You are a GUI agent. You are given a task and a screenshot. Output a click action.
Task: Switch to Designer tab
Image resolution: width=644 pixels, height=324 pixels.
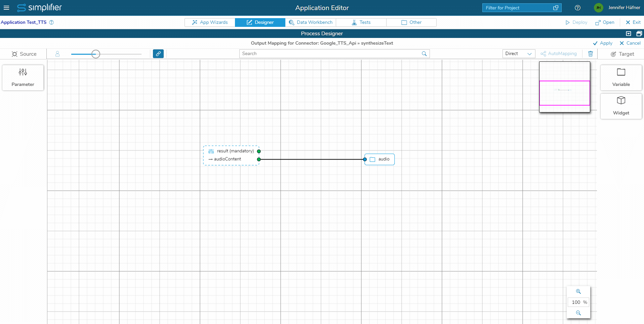tap(260, 22)
